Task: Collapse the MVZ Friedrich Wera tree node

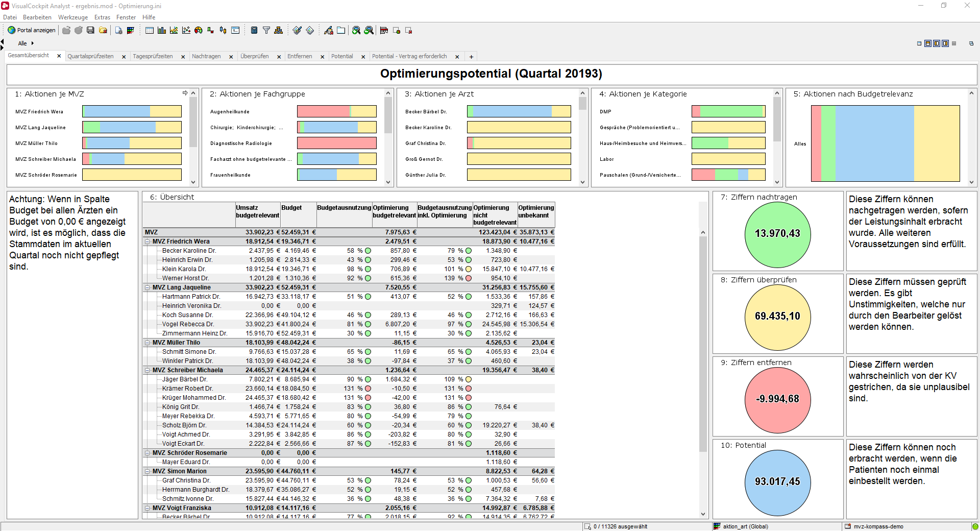Action: [x=148, y=242]
